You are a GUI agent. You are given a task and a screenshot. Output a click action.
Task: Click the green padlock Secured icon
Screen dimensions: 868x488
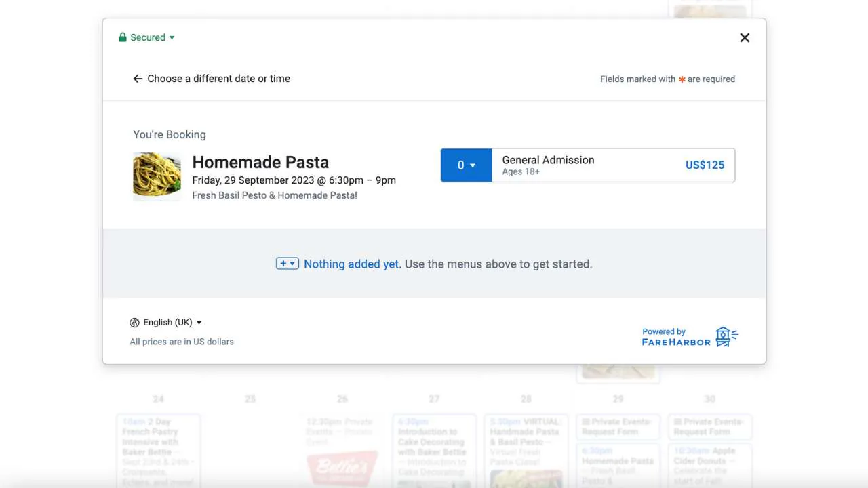[123, 37]
